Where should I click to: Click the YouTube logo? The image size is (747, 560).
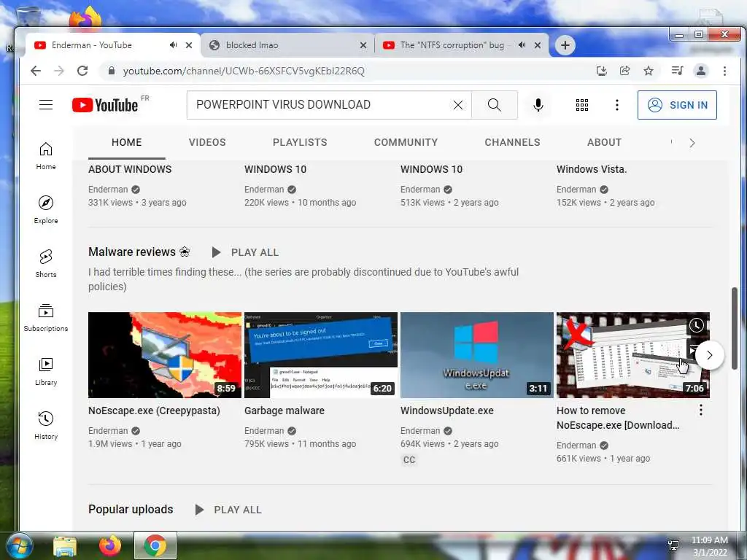coord(105,105)
